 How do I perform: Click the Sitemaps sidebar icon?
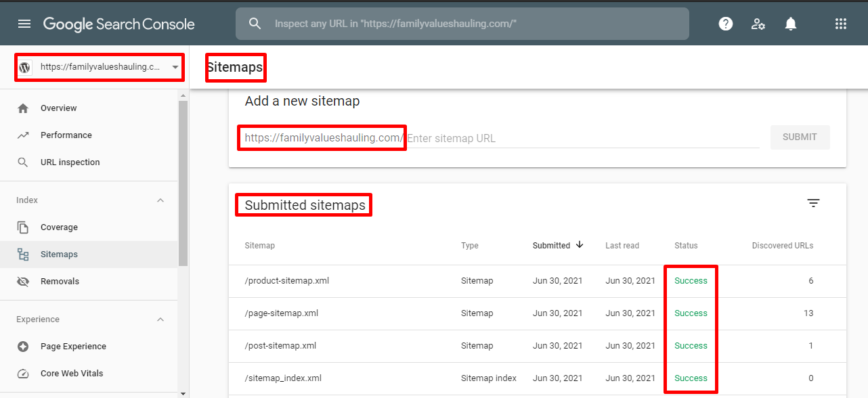22,254
